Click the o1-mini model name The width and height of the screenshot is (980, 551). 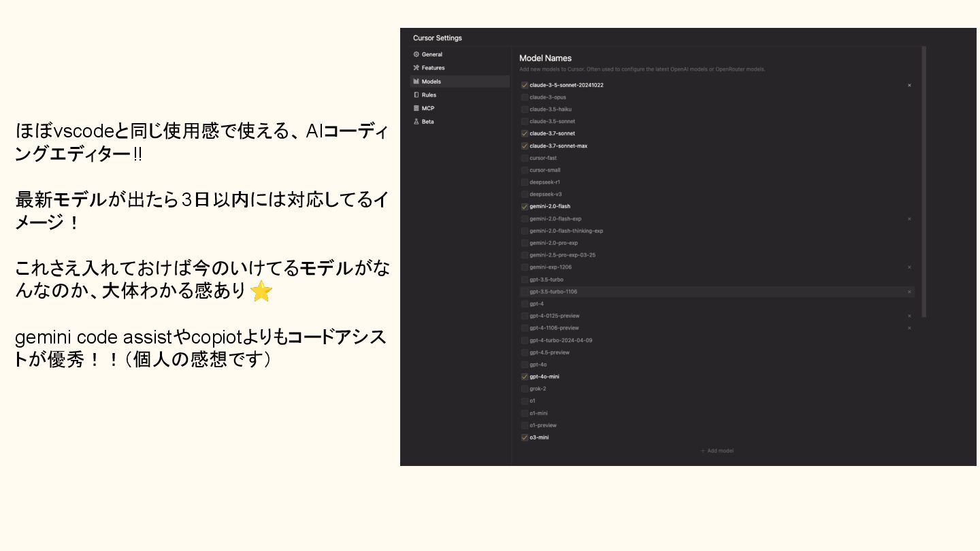[538, 414]
